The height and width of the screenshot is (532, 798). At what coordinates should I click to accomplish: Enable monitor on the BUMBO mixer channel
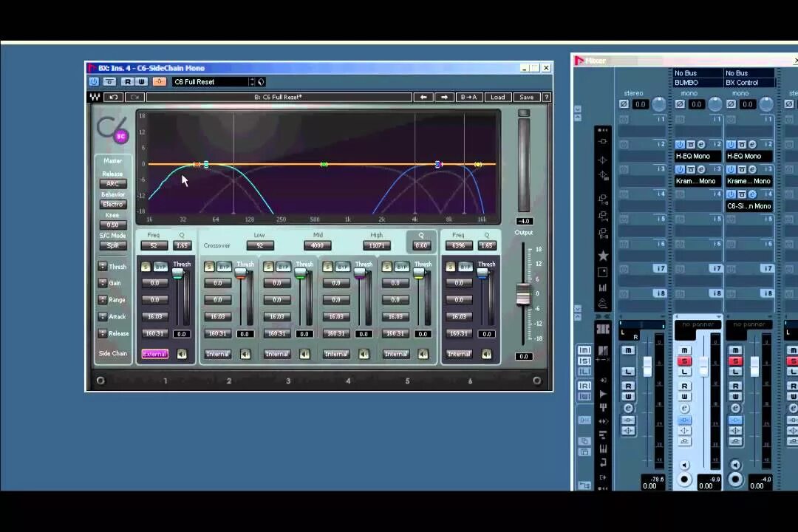point(684,465)
